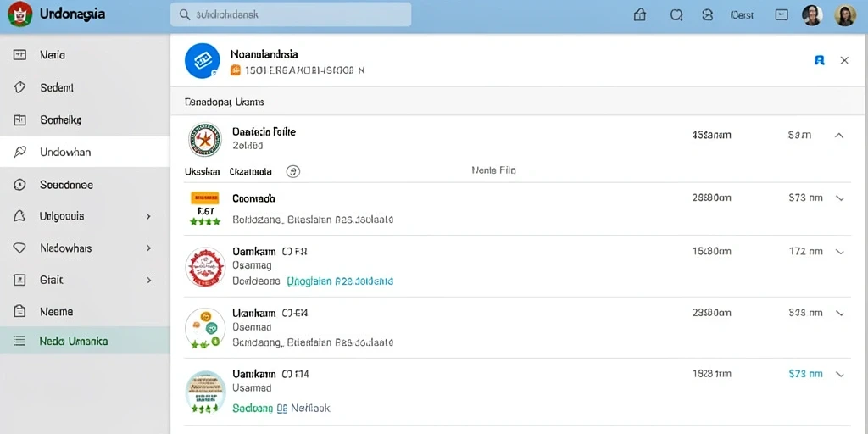Screen dimensions: 868x434
Task: Expand the Uelgoouis sidebar submenu arrow
Action: [148, 216]
